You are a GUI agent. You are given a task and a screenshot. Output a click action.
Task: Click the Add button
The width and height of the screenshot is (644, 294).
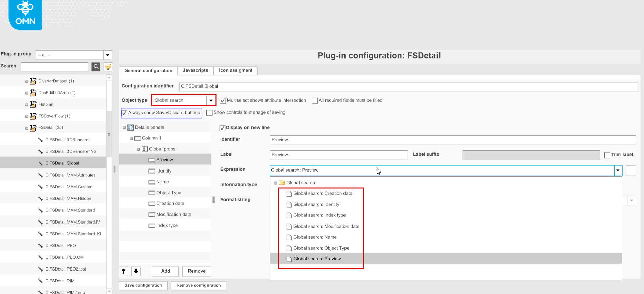point(166,271)
